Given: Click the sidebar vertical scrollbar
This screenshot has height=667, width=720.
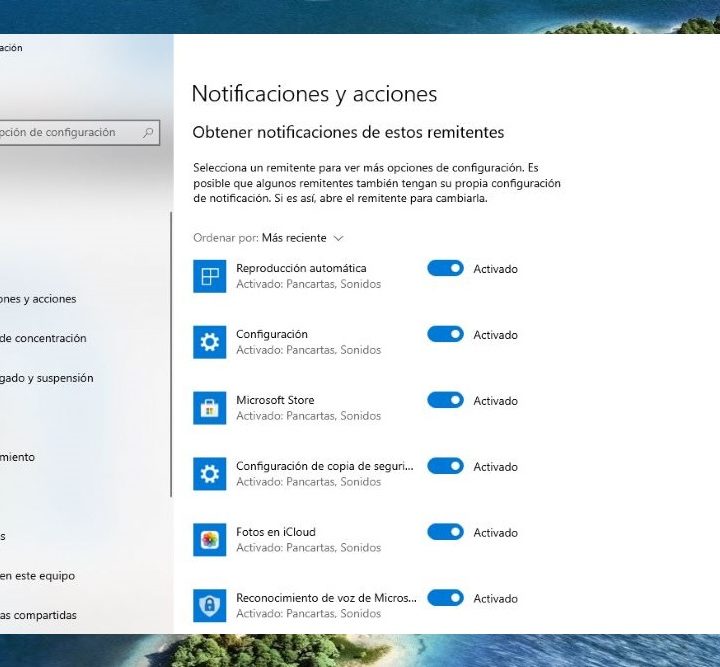Looking at the screenshot, I should (171, 354).
